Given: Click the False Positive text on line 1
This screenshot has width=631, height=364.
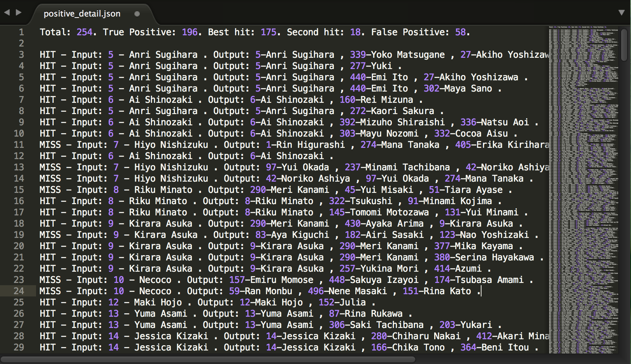Looking at the screenshot, I should 410,32.
